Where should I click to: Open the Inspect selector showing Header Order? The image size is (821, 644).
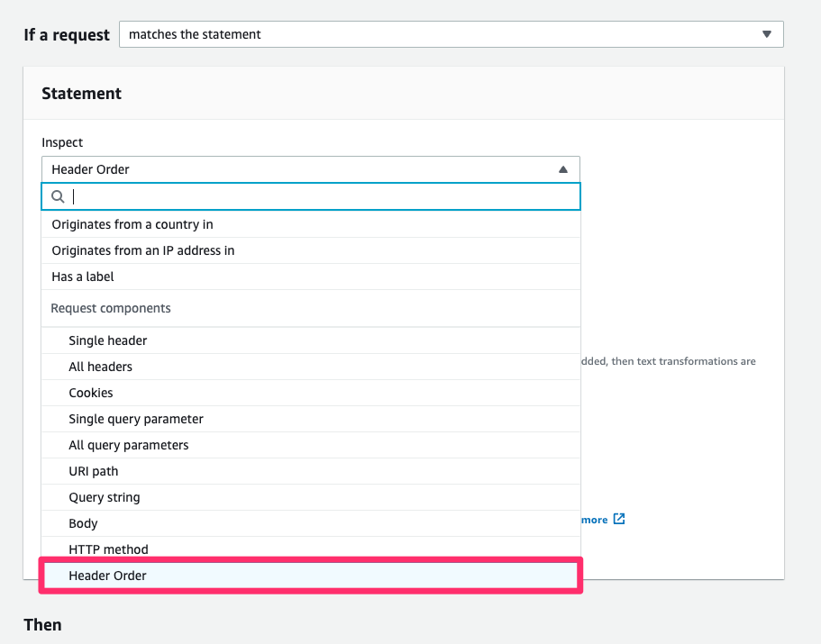(x=311, y=168)
